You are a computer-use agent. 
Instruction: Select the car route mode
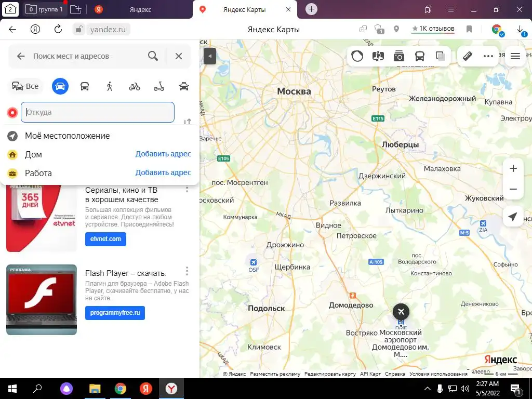pos(60,86)
